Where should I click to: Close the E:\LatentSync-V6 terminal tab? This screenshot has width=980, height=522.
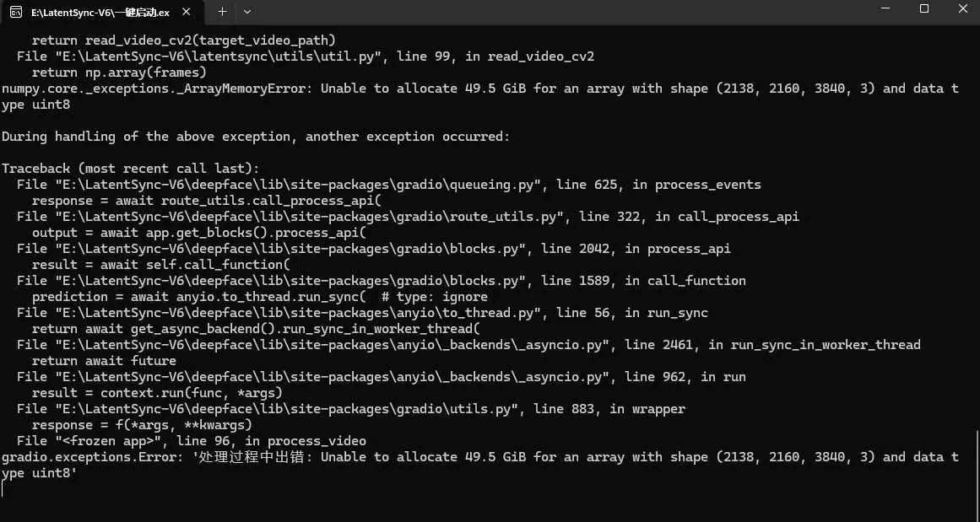click(186, 12)
